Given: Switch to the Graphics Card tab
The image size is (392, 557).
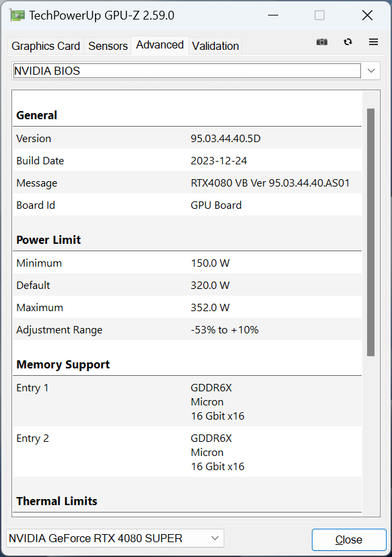Looking at the screenshot, I should (46, 46).
